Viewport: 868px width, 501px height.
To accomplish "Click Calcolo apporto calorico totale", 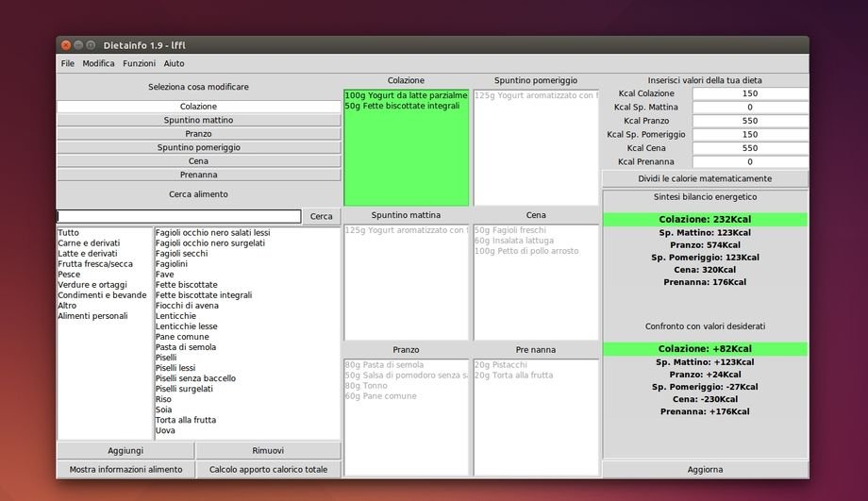I will pyautogui.click(x=268, y=469).
